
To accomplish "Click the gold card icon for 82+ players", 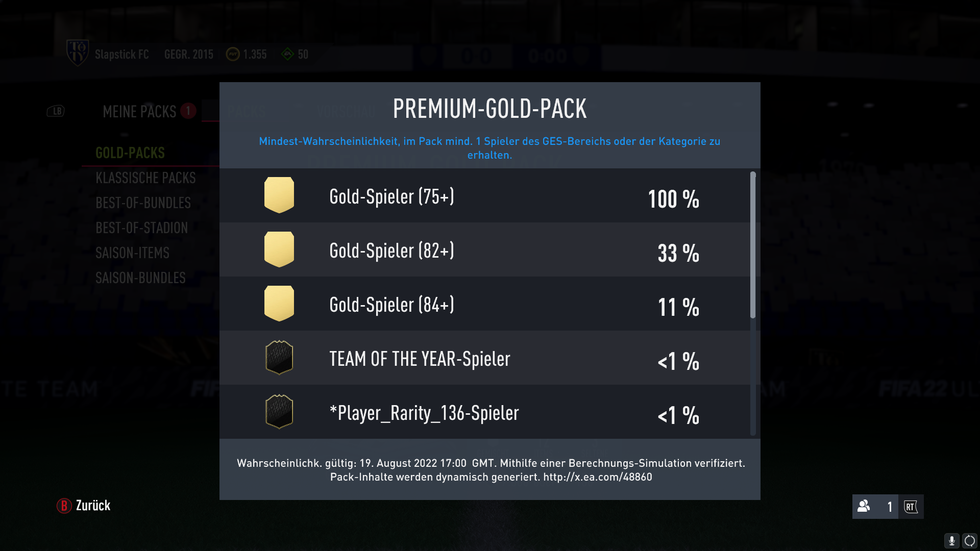I will click(279, 249).
